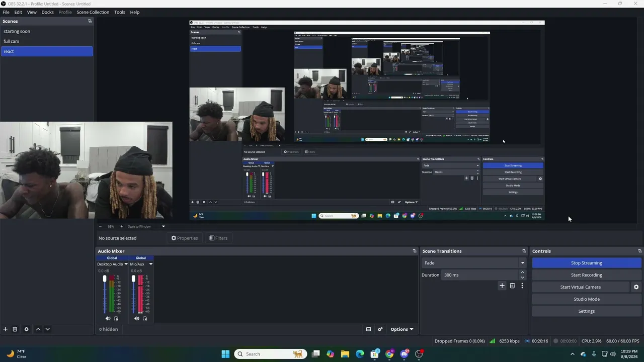The width and height of the screenshot is (644, 362).
Task: Open the Edit menu
Action: pyautogui.click(x=18, y=12)
